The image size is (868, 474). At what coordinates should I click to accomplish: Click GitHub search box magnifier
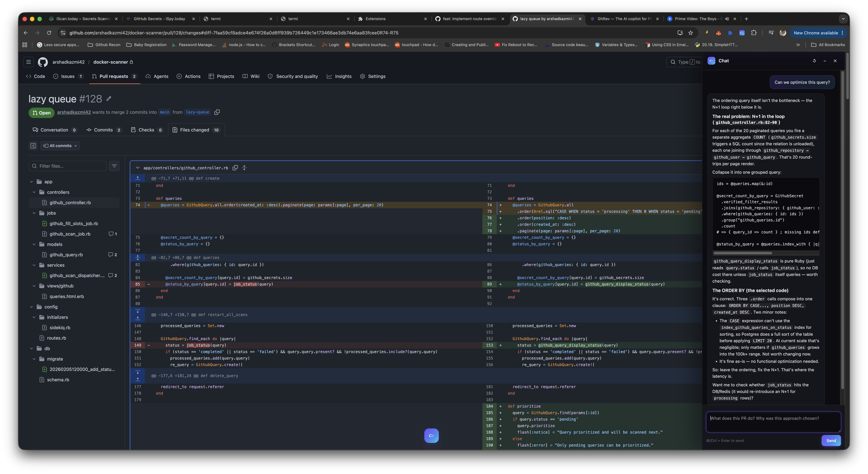coord(673,62)
